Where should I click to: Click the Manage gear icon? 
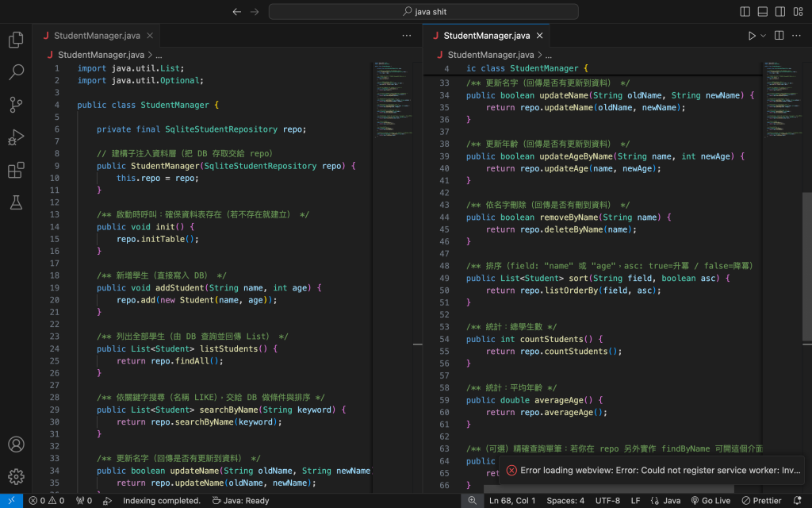16,476
